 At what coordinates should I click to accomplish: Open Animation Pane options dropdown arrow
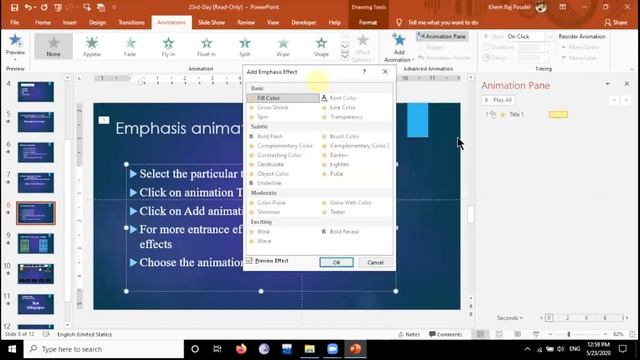click(607, 84)
